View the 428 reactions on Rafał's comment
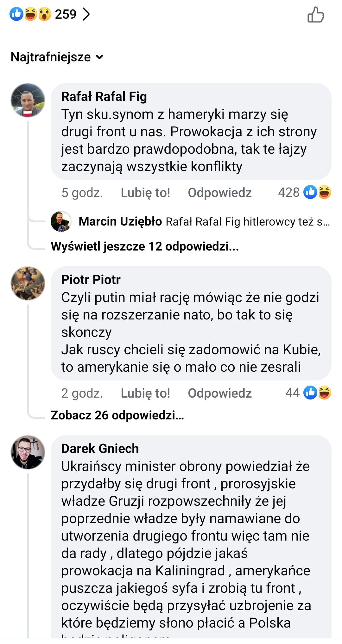This screenshot has height=644, width=342. point(304,192)
